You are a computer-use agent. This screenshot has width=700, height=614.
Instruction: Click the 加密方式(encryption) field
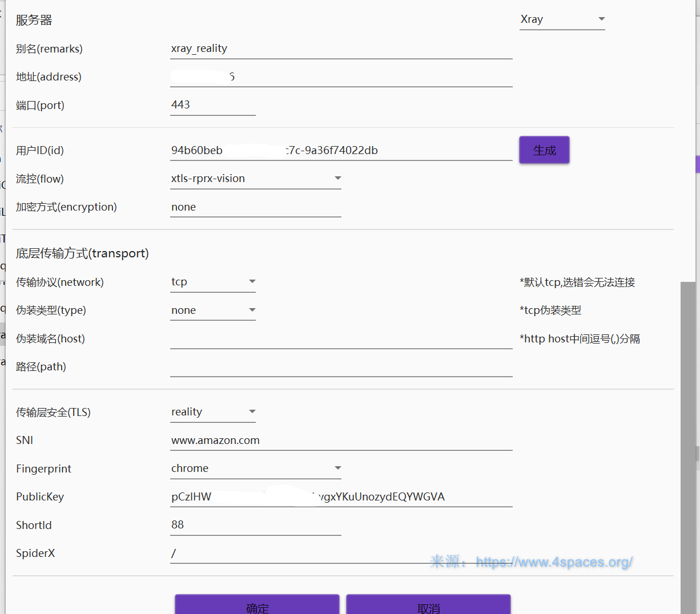pos(255,207)
